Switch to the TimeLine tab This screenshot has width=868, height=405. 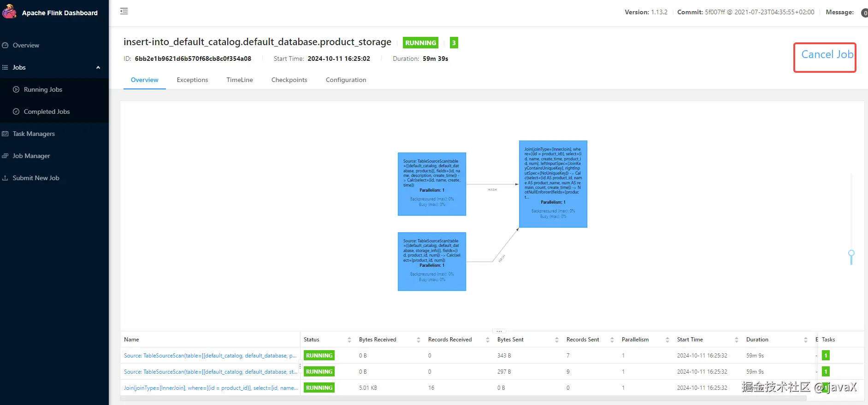tap(240, 80)
